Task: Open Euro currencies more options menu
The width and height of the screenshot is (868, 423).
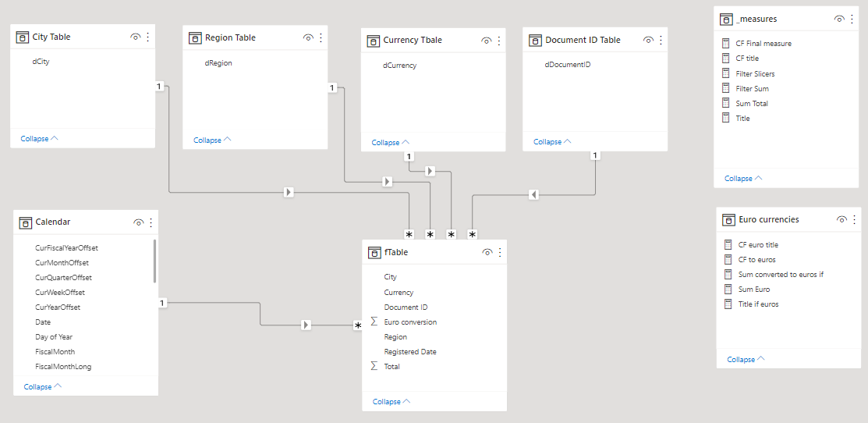Action: point(854,219)
